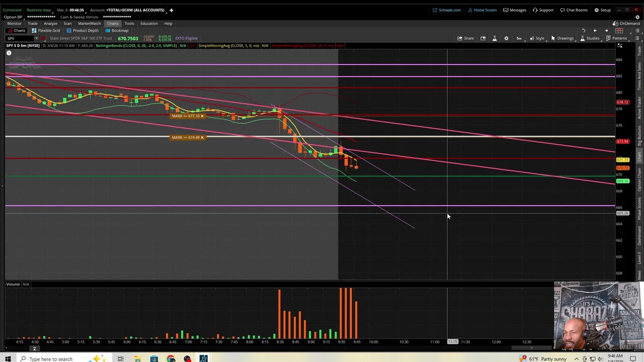Toggle OnDemand mode
The width and height of the screenshot is (644, 362).
point(626,24)
